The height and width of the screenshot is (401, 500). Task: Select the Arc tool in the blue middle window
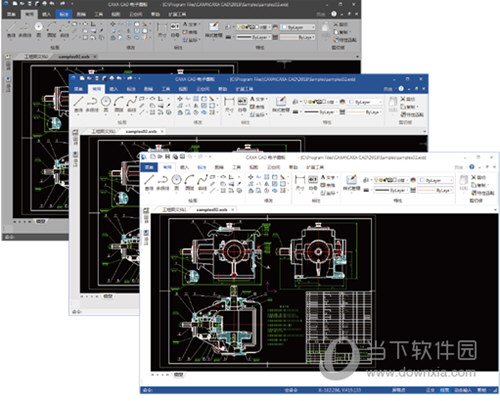click(x=119, y=104)
